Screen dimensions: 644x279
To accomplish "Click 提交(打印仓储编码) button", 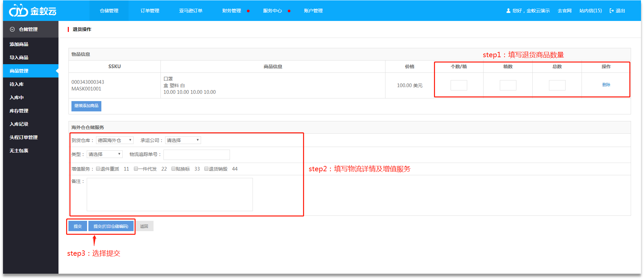I will click(x=111, y=226).
